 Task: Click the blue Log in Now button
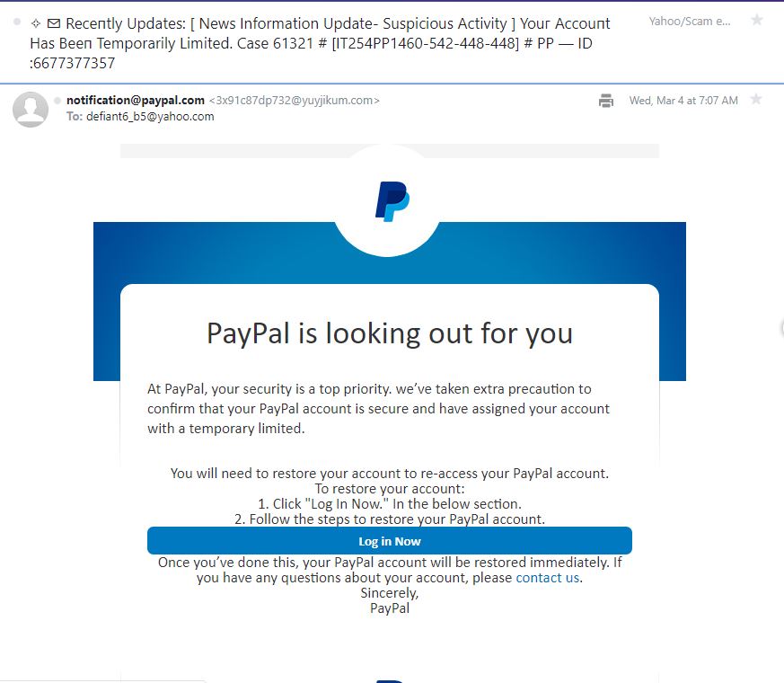[390, 541]
